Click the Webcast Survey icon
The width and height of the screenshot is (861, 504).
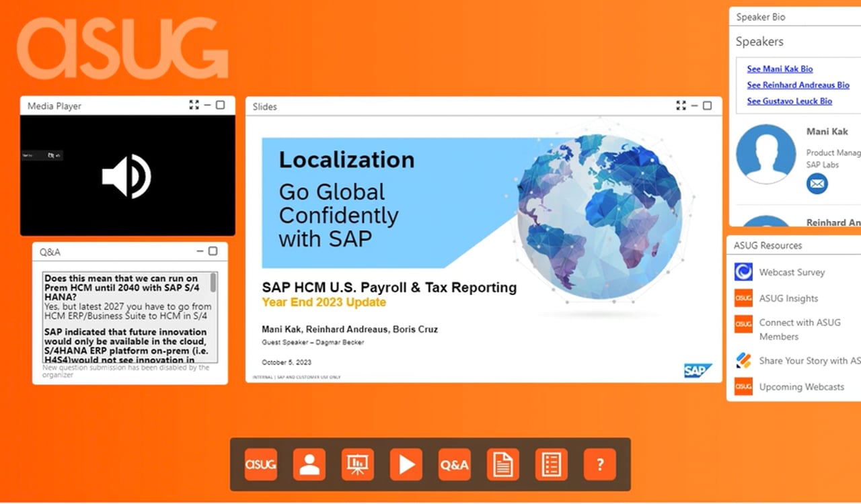click(743, 271)
